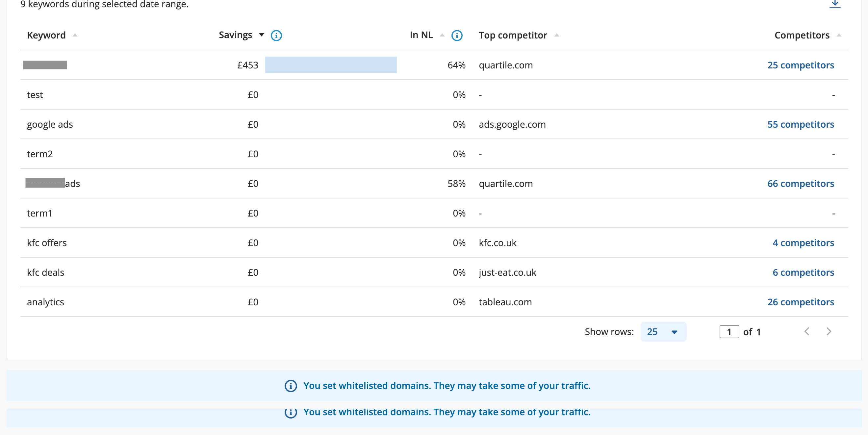Click the In NL column header
Viewport: 868px width, 435px height.
coord(421,35)
